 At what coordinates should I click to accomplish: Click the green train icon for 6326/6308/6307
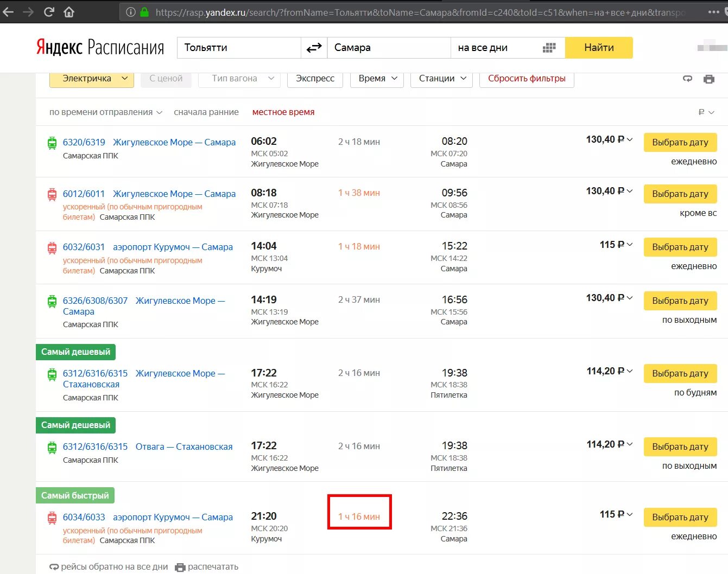coord(52,301)
